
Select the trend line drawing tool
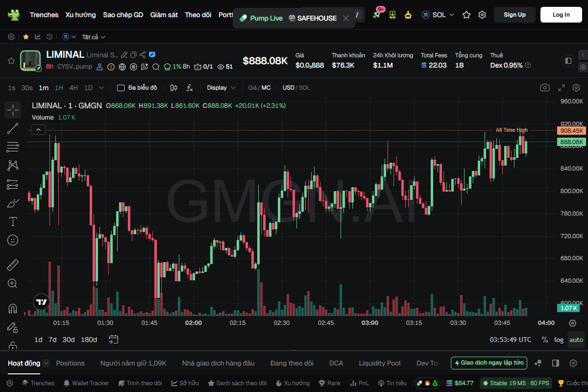tap(13, 128)
